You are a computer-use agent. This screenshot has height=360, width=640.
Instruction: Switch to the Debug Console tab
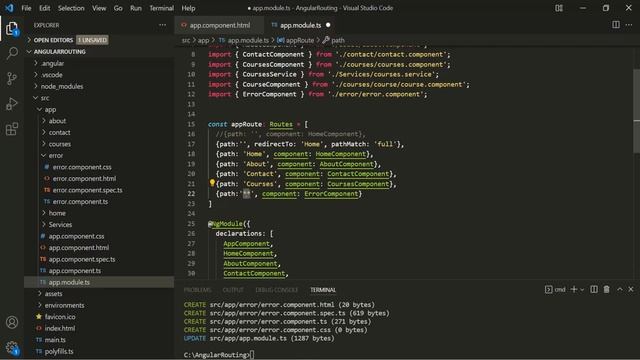(277, 290)
